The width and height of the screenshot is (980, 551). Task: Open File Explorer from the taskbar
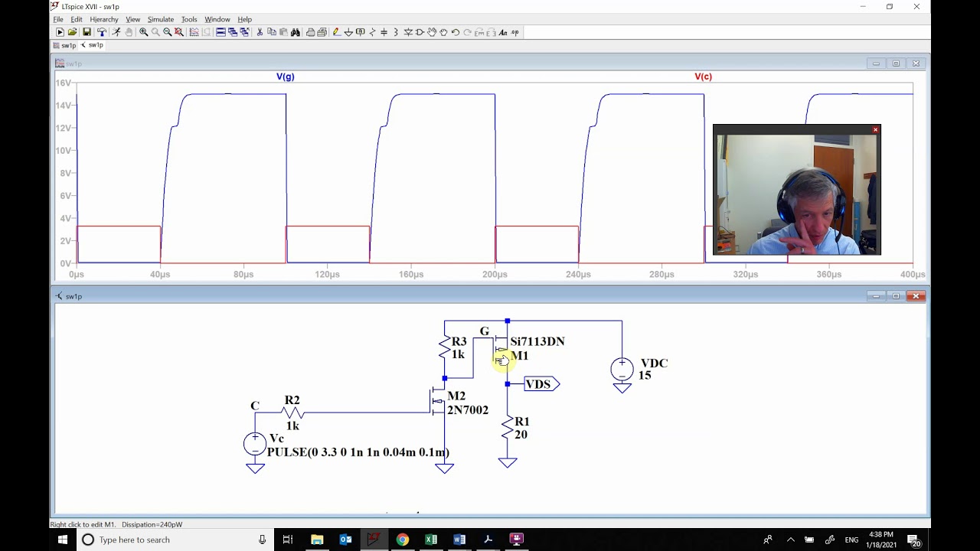click(317, 540)
